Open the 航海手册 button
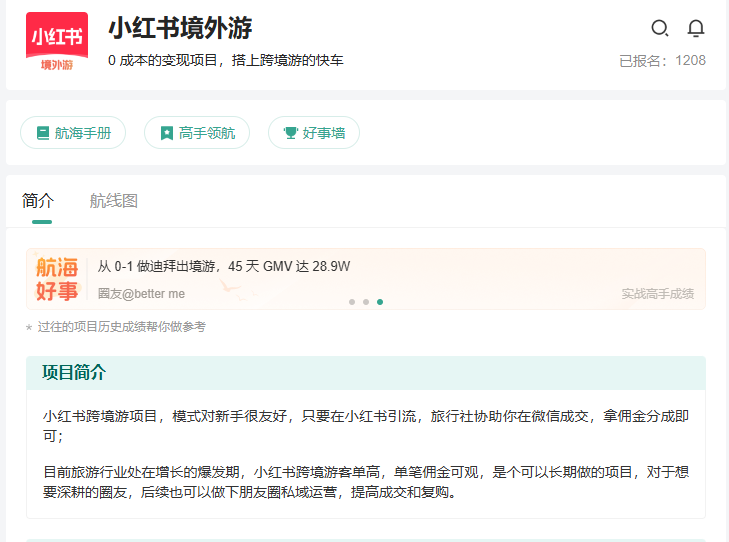This screenshot has width=729, height=542. coord(73,132)
